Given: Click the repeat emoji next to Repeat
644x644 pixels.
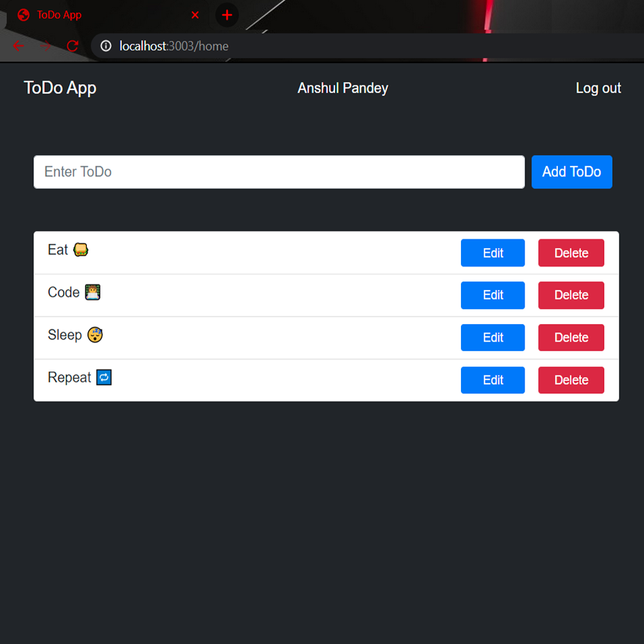Looking at the screenshot, I should (104, 377).
